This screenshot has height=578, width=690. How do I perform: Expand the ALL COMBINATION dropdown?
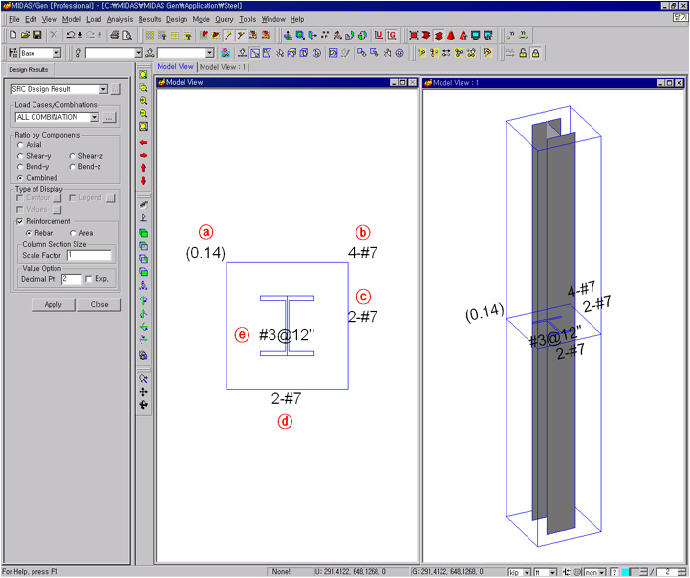tap(94, 117)
